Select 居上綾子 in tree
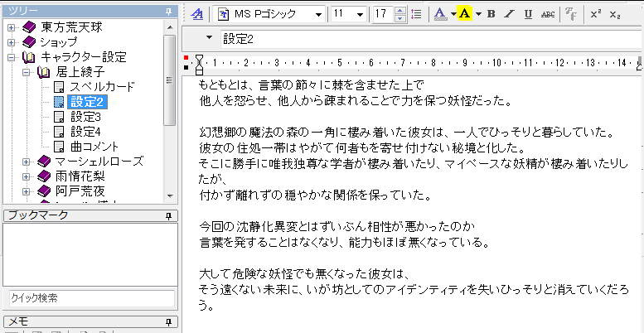Viewport: 644px width, 333px height. coord(80,72)
